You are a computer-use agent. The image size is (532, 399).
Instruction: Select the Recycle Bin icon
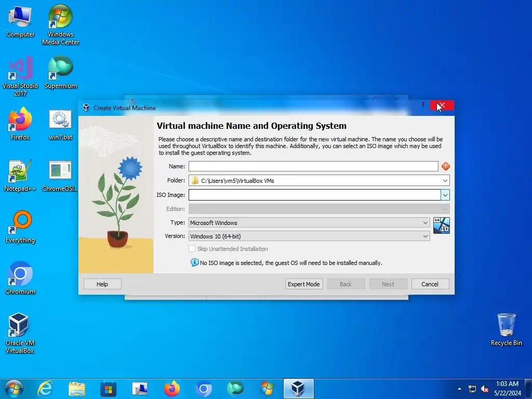coord(506,329)
